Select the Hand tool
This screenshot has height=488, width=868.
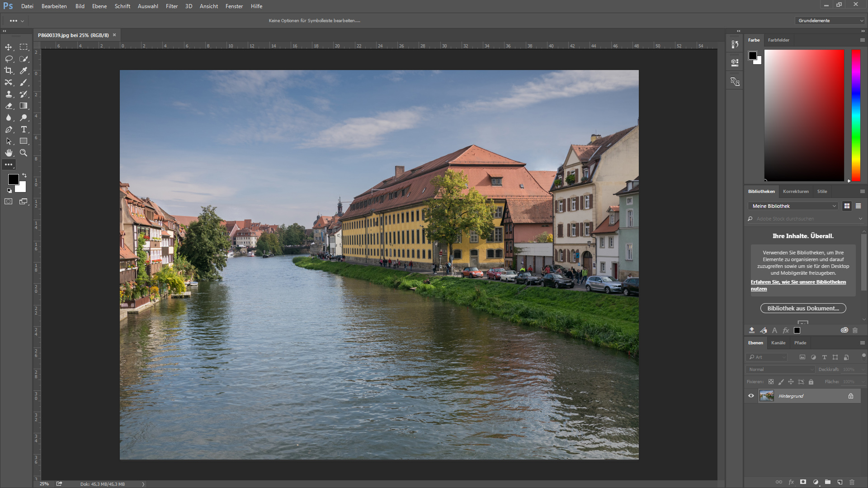click(9, 153)
